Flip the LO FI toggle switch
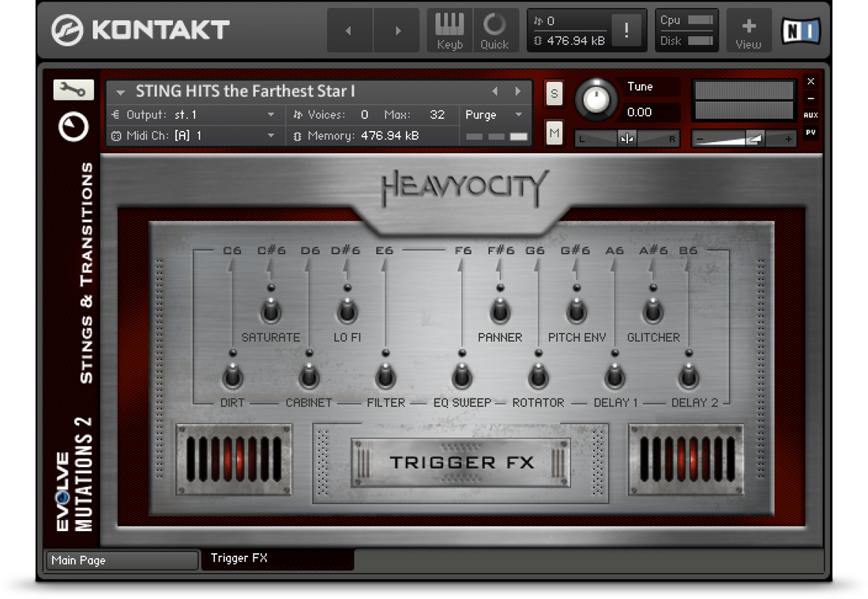 click(347, 312)
